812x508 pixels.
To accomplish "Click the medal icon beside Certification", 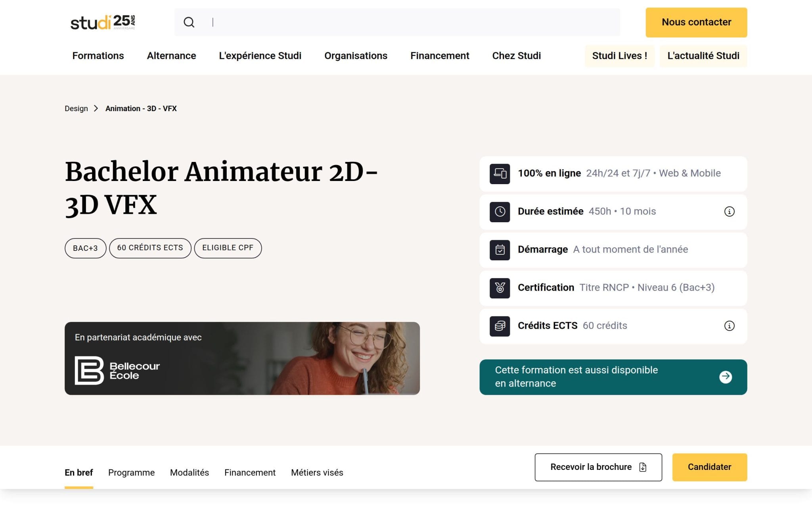I will point(500,288).
